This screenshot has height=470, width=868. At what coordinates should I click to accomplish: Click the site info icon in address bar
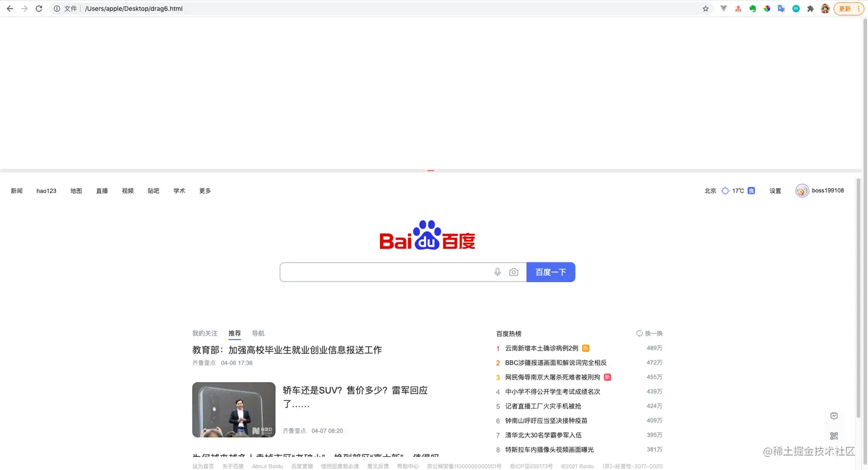tap(57, 9)
